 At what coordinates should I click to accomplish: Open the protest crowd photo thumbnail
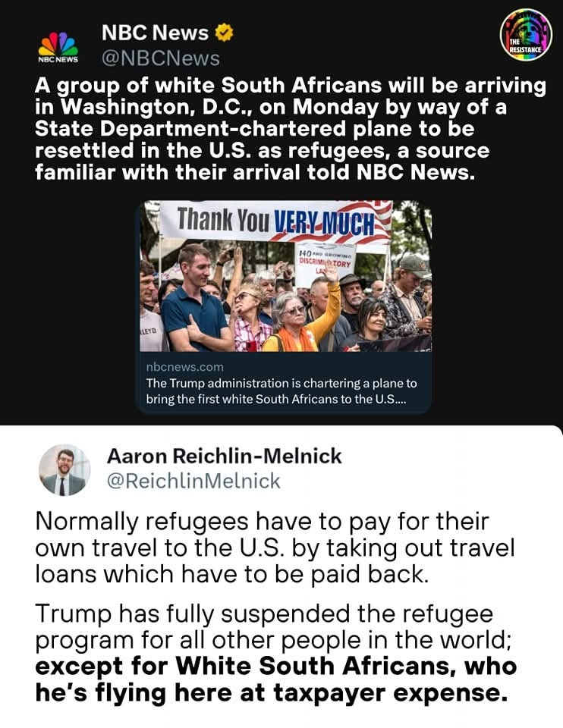pos(286,276)
